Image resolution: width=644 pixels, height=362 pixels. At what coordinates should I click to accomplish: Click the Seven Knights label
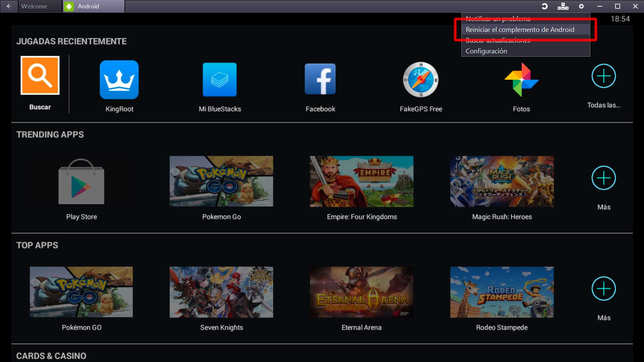coord(221,327)
